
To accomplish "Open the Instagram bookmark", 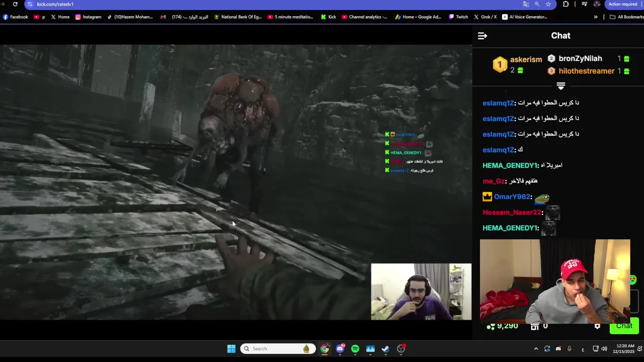I will [x=88, y=17].
